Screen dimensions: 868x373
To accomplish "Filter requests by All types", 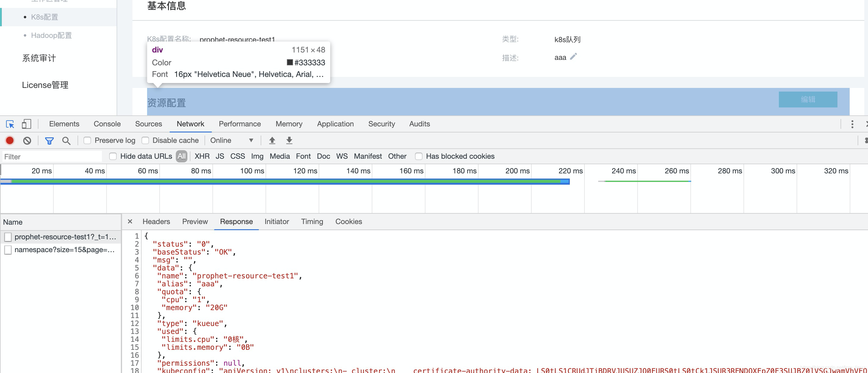I will [182, 156].
